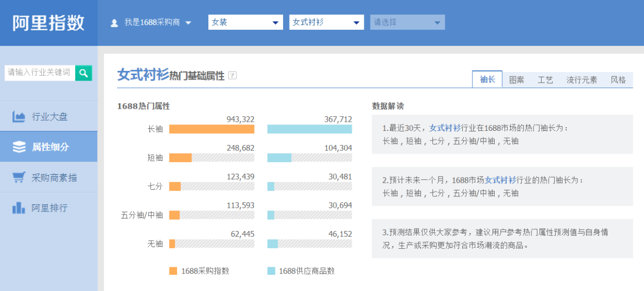Click the 长袖 row label

155,129
